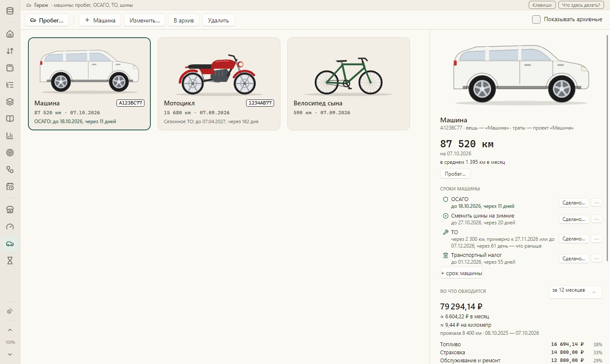This screenshot has width=610, height=364.
Task: Select the «Велосипед сына» vehicle card
Action: (x=349, y=84)
